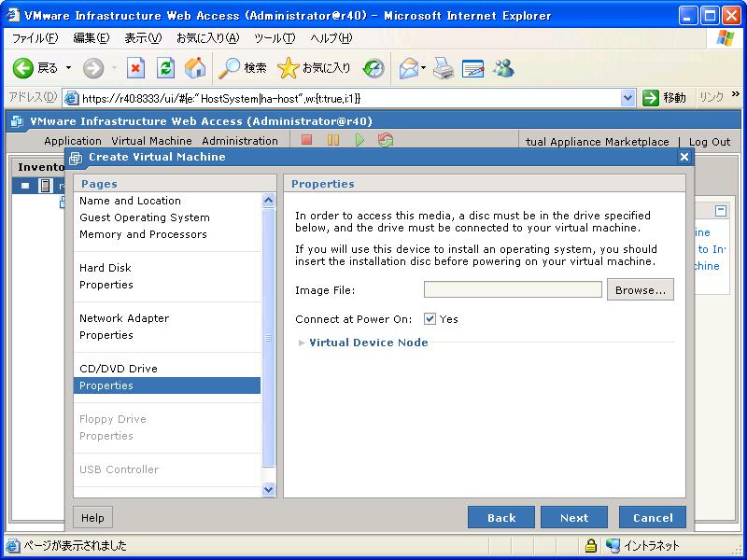Open the IE History icon

373,68
